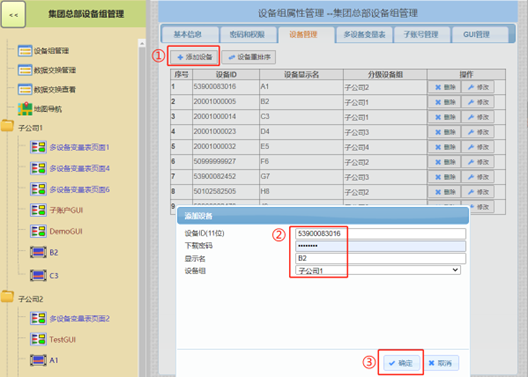Modify device H8 row

477,192
